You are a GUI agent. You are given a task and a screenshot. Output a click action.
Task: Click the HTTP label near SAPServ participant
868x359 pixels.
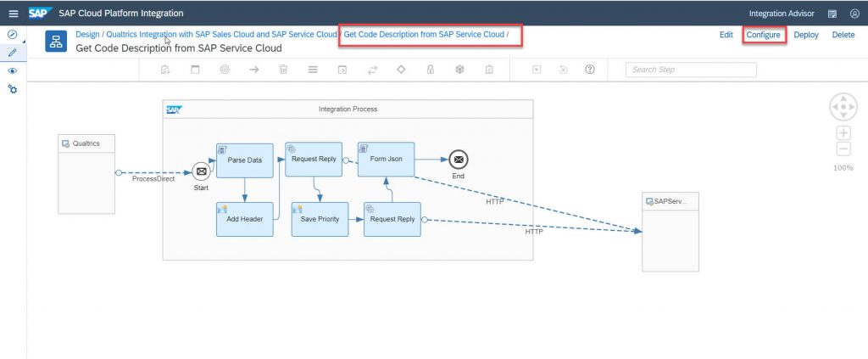(x=534, y=232)
